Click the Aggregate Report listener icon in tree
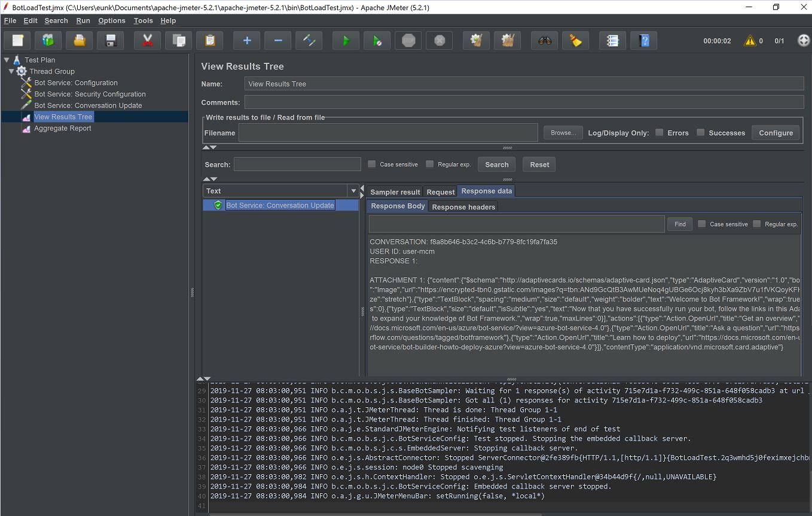 tap(26, 129)
